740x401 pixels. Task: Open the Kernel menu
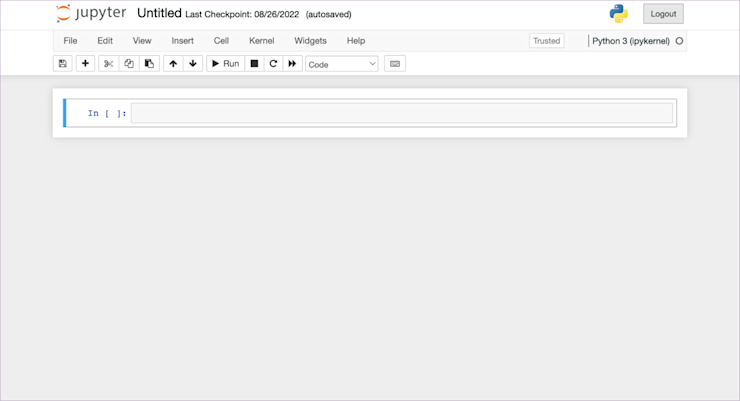(x=262, y=41)
